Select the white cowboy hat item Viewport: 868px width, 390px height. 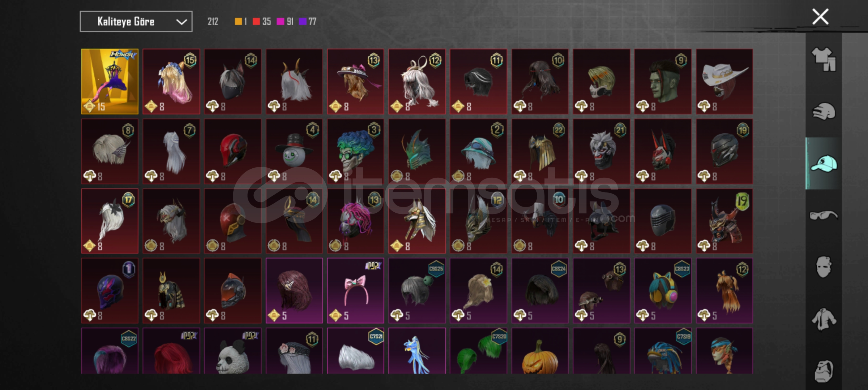coord(724,82)
